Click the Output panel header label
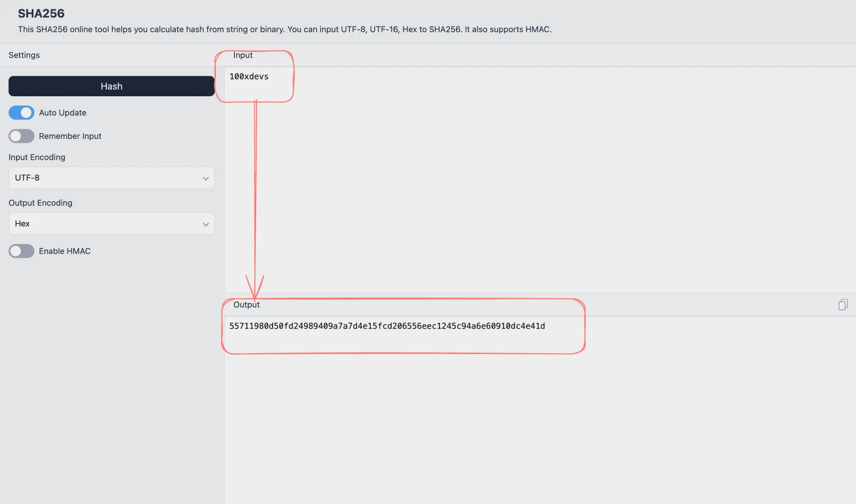Viewport: 856px width, 504px height. pyautogui.click(x=246, y=305)
